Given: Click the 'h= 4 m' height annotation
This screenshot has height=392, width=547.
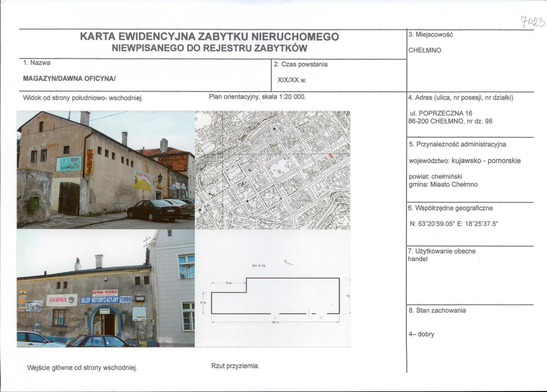Looking at the screenshot, I should 259,266.
